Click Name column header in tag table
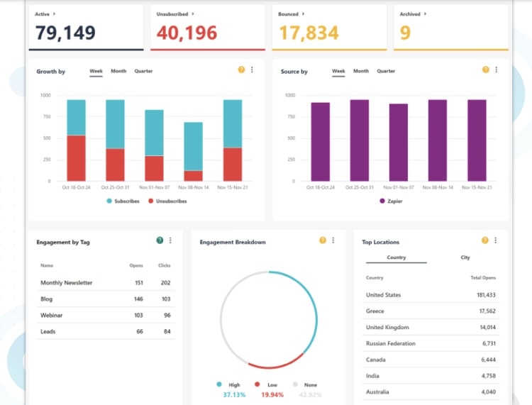The width and height of the screenshot is (532, 405). coord(47,265)
